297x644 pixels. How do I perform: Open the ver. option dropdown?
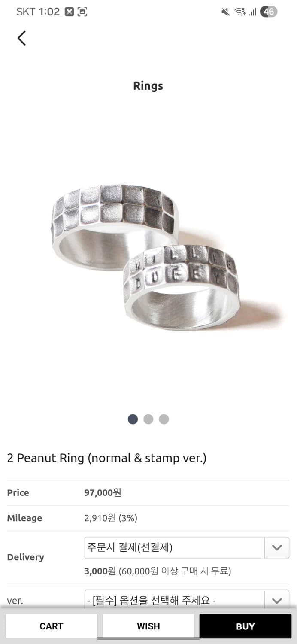point(187,600)
